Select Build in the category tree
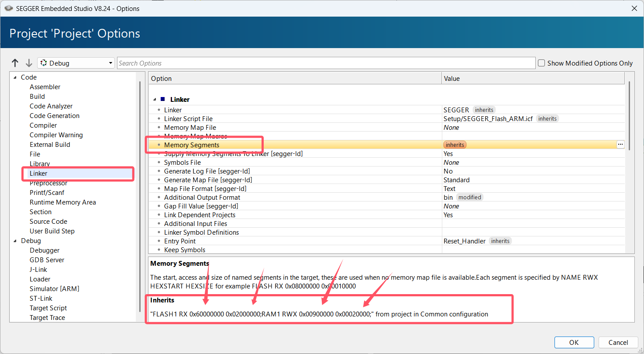644x354 pixels. tap(37, 97)
